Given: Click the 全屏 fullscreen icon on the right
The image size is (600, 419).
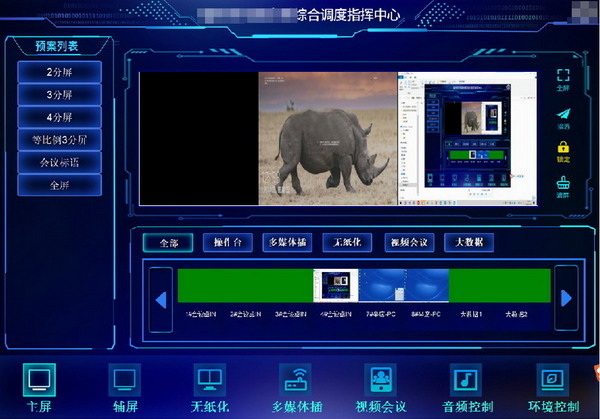Looking at the screenshot, I should tap(563, 79).
